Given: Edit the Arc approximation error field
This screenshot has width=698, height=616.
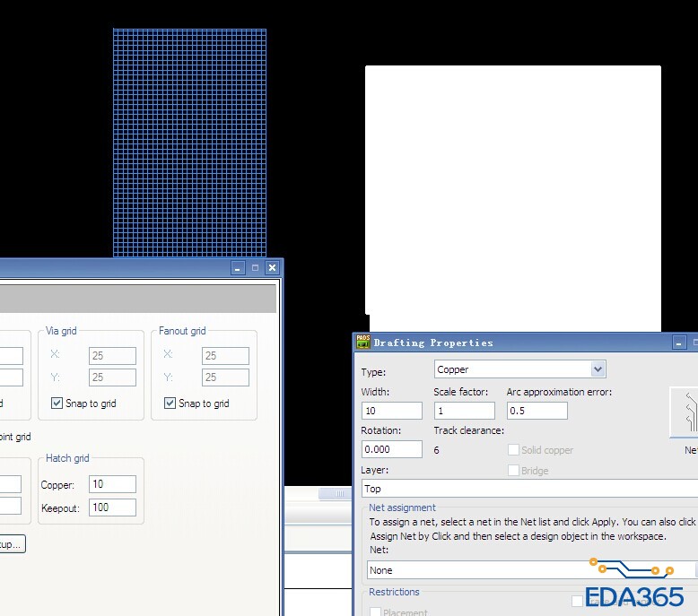Looking at the screenshot, I should 537,411.
